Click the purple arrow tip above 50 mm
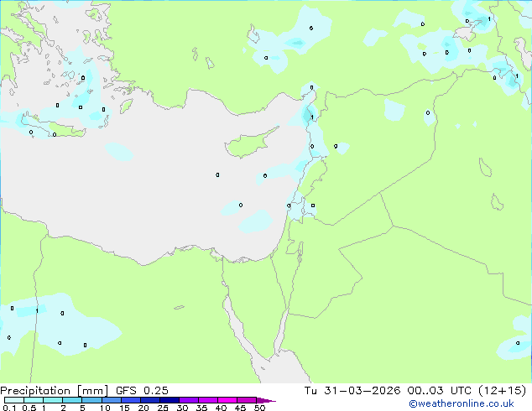The width and height of the screenshot is (532, 411). click(x=266, y=400)
